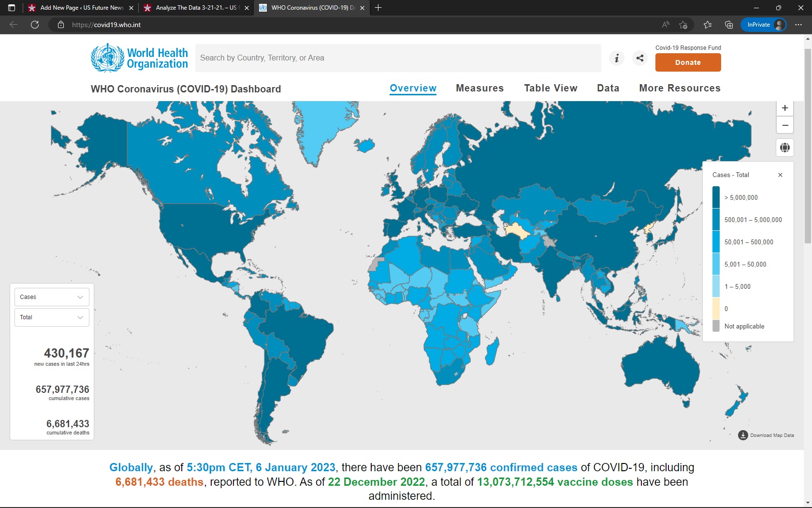This screenshot has width=812, height=508.
Task: Expand the Total dropdown selector
Action: click(x=52, y=317)
